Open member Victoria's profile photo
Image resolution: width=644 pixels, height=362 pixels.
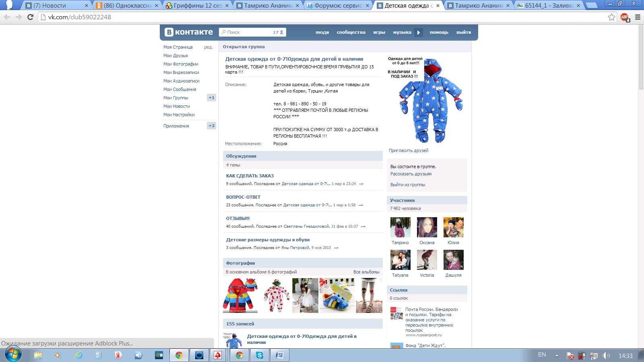[427, 260]
